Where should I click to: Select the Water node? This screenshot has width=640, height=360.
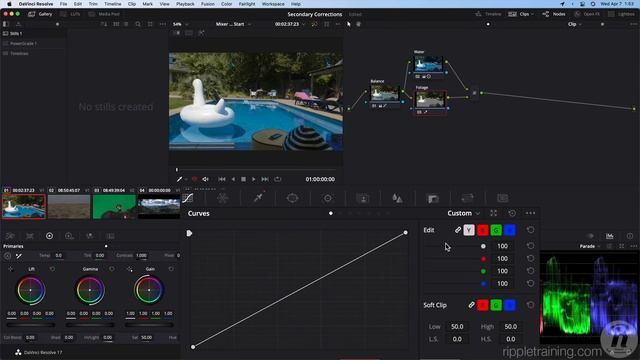(428, 64)
